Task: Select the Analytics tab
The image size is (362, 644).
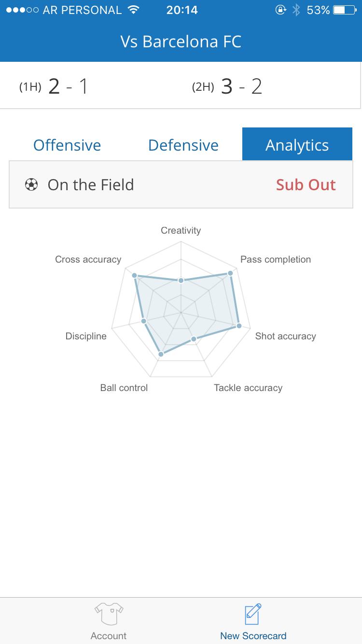Action: [x=297, y=145]
